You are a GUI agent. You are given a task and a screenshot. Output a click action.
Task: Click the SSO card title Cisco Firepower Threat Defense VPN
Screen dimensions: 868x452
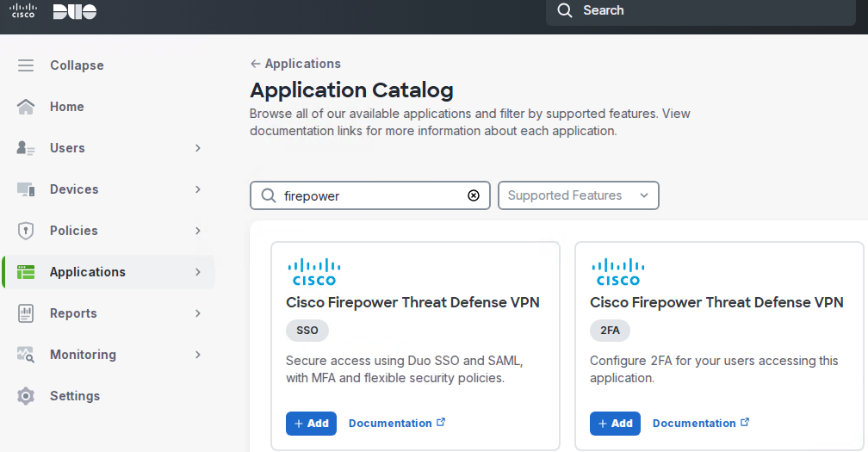412,302
